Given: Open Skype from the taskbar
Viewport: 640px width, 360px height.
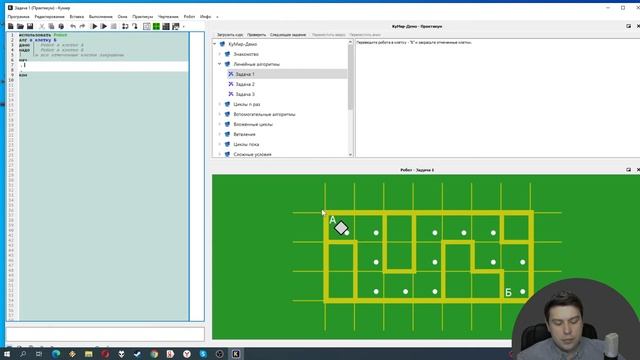Looking at the screenshot, I should click(x=203, y=354).
